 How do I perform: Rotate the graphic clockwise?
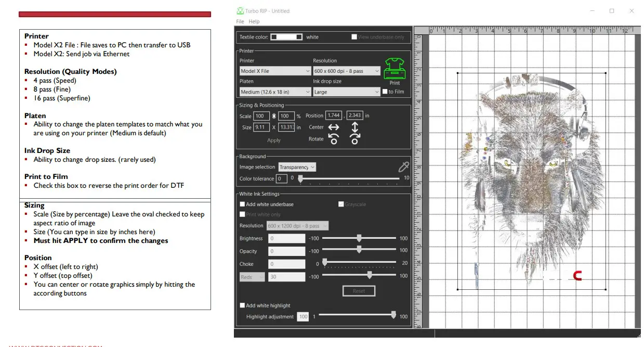pos(355,138)
